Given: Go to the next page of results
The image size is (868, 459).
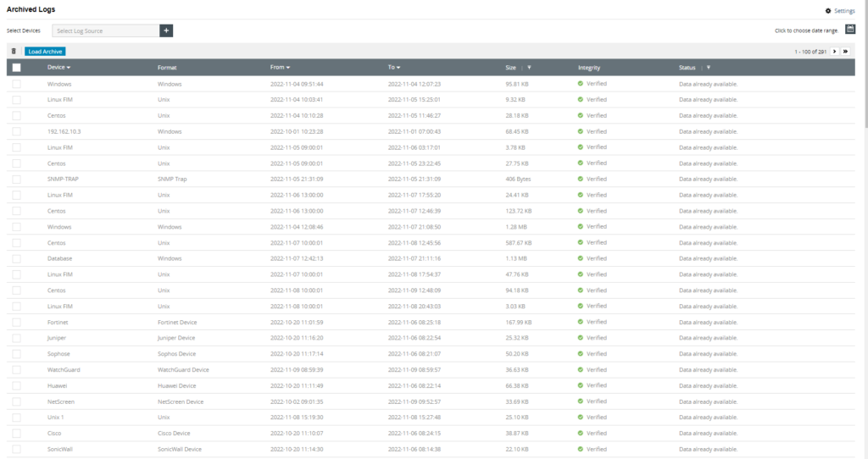Looking at the screenshot, I should click(x=834, y=52).
